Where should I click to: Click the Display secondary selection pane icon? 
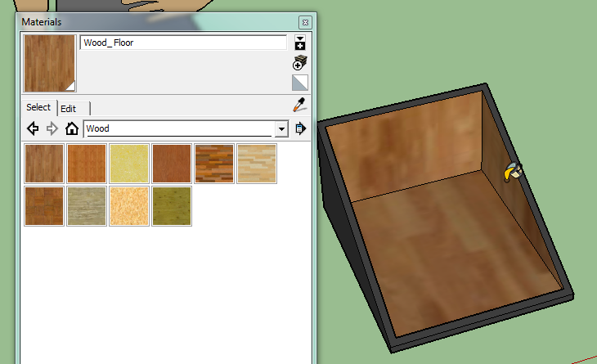point(300,43)
